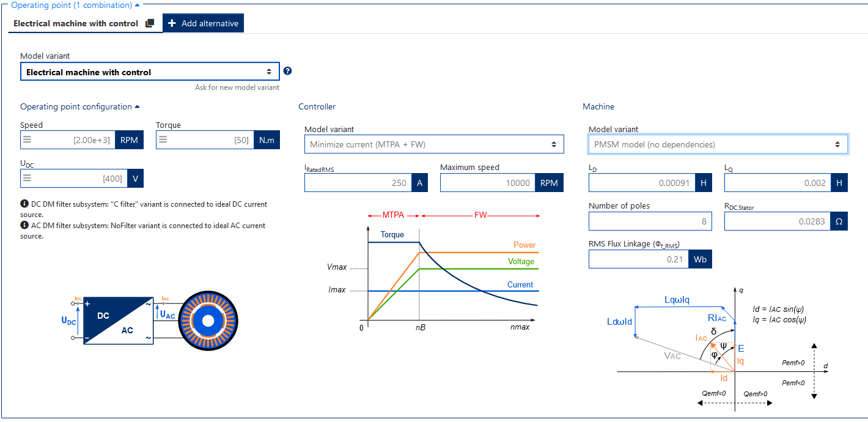Click the info icon for DC DM filter
868x422 pixels.
coord(24,204)
